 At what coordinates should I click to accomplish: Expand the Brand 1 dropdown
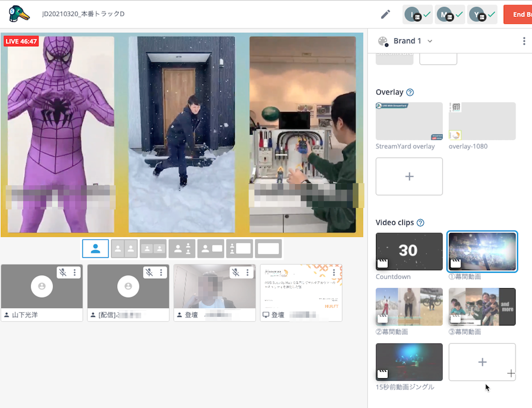pos(430,41)
